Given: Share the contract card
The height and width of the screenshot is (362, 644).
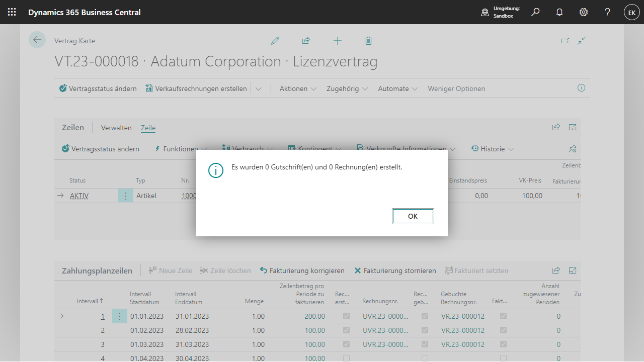Looking at the screenshot, I should [x=306, y=41].
